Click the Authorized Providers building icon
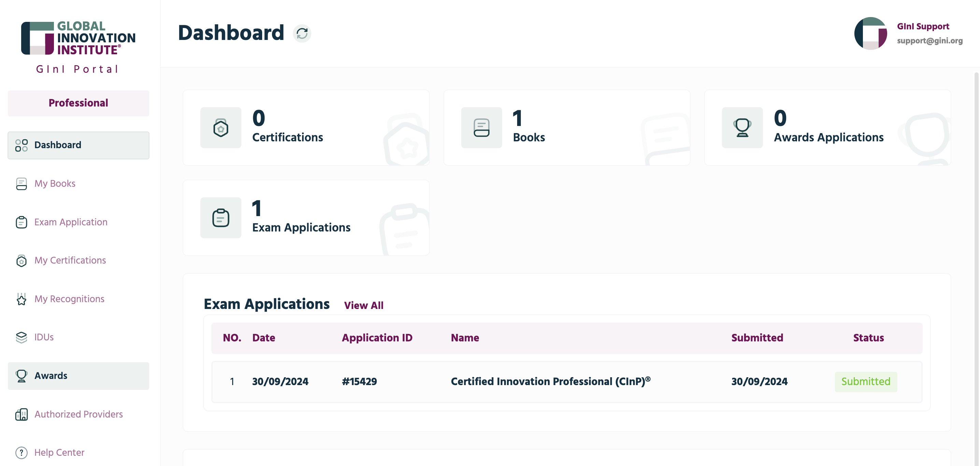The width and height of the screenshot is (980, 466). pos(21,414)
